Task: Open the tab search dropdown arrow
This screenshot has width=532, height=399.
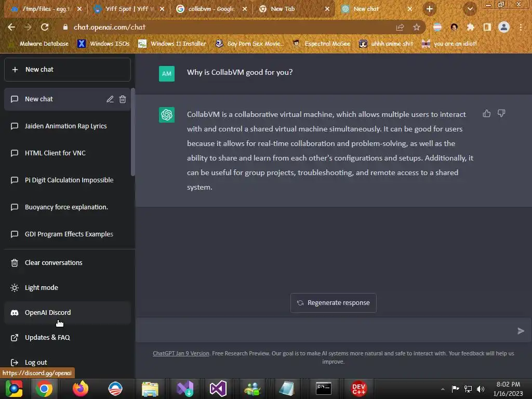Action: 470,9
